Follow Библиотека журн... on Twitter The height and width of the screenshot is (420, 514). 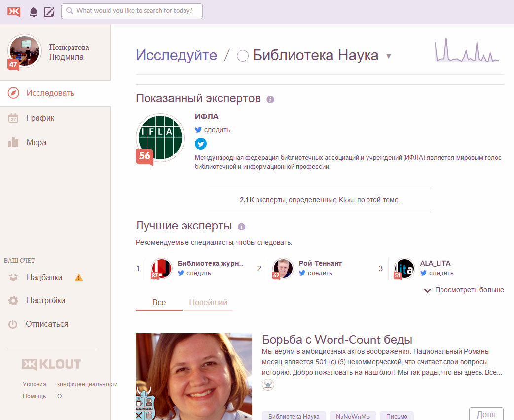(194, 273)
